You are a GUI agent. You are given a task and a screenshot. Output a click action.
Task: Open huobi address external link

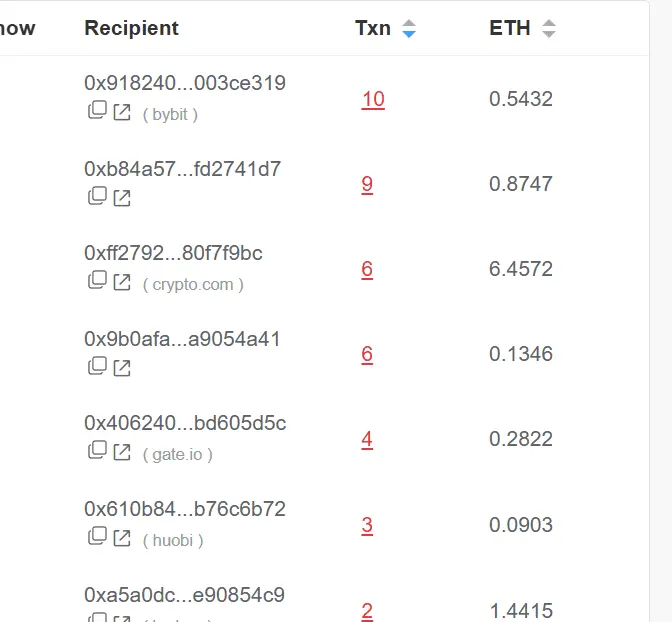coord(122,538)
